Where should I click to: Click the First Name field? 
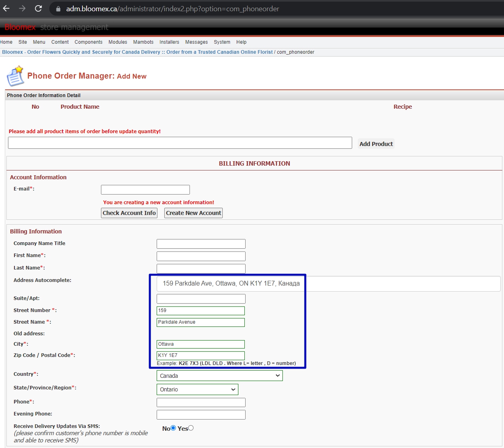point(201,256)
